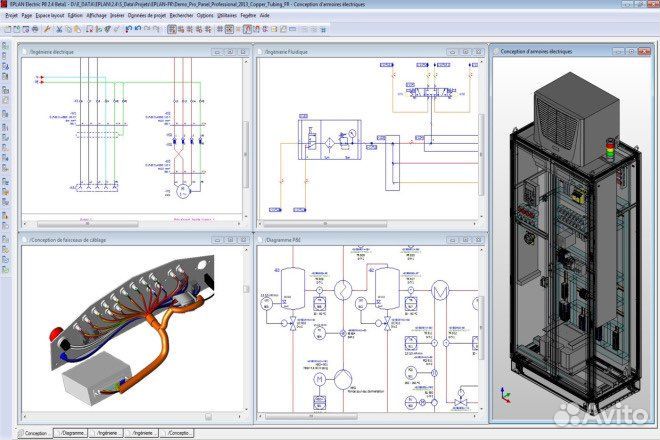Open the Utilitaires menu
Screen dimensions: 660x440
pyautogui.click(x=229, y=17)
